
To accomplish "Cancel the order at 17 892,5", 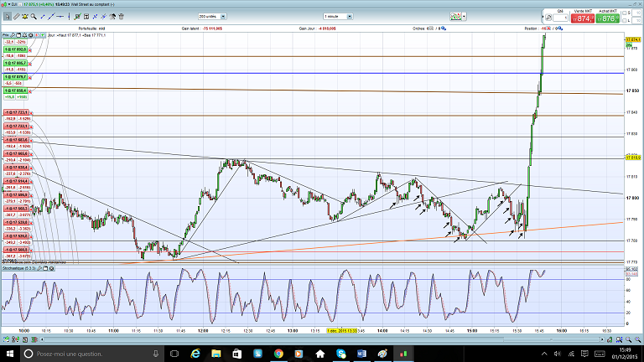I will click(30, 50).
